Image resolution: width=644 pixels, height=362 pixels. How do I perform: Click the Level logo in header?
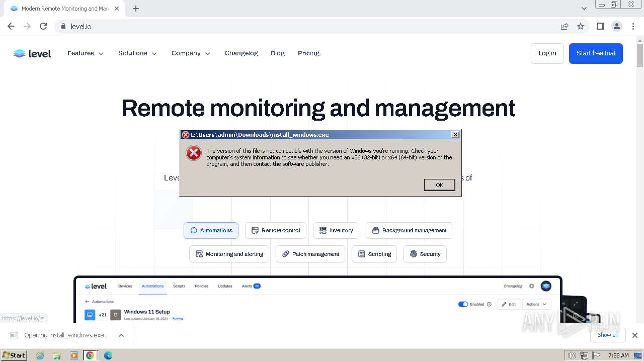pyautogui.click(x=32, y=53)
